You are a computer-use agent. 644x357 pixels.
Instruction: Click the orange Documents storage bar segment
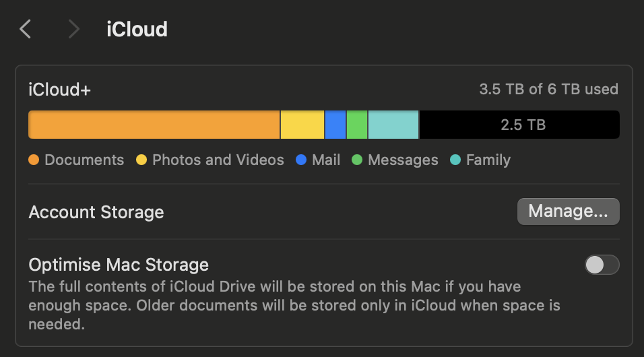click(154, 125)
